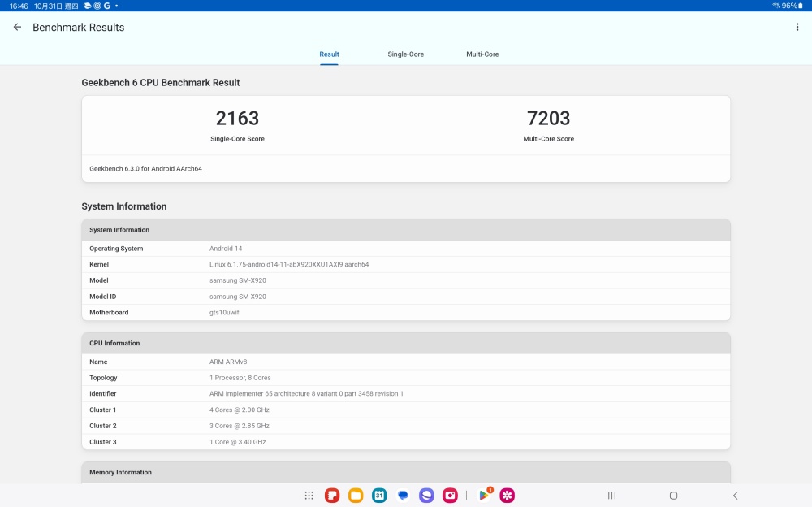Switch to the Single-Core tab
This screenshot has width=812, height=507.
[405, 54]
